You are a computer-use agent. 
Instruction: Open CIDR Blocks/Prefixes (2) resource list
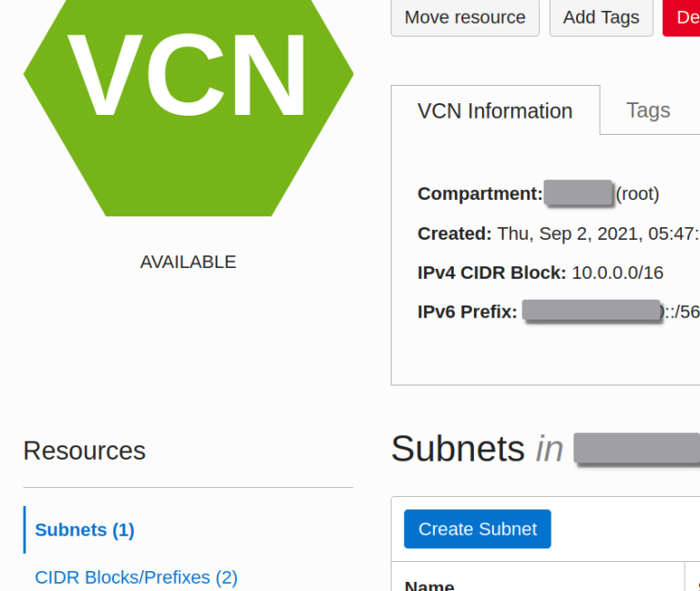[136, 577]
